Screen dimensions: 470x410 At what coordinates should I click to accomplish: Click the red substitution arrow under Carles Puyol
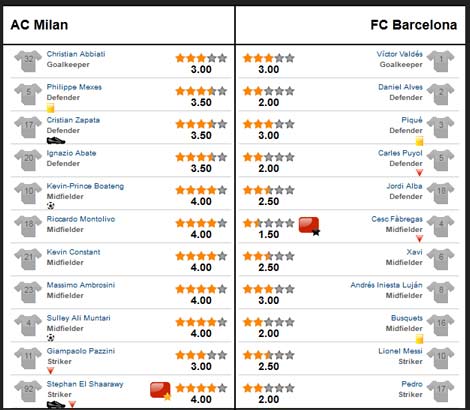419,172
